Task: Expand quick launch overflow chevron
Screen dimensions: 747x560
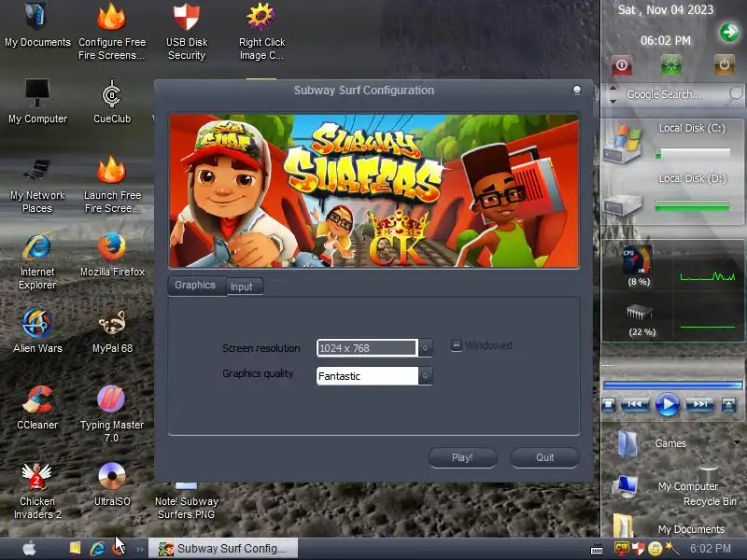Action: (x=139, y=549)
